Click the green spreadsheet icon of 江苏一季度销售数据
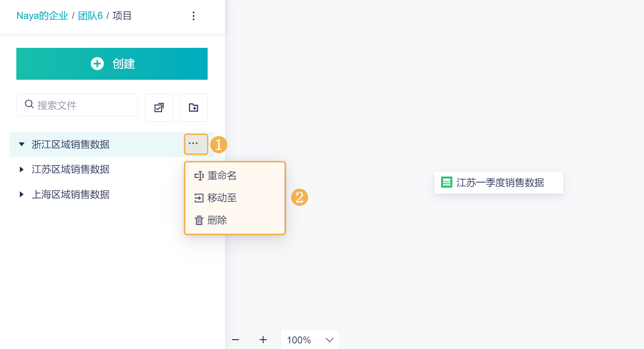644x349 pixels. (446, 182)
